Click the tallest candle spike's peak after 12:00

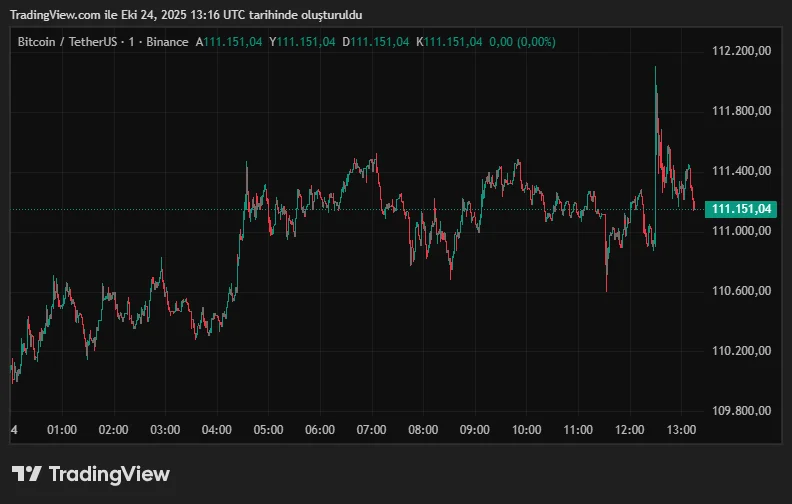pos(656,68)
